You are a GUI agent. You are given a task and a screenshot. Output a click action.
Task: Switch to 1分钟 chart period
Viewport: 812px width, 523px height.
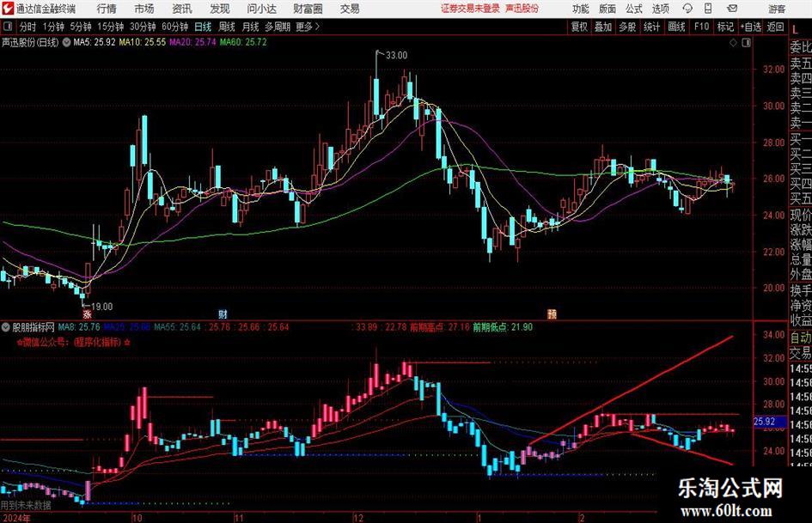pyautogui.click(x=52, y=27)
